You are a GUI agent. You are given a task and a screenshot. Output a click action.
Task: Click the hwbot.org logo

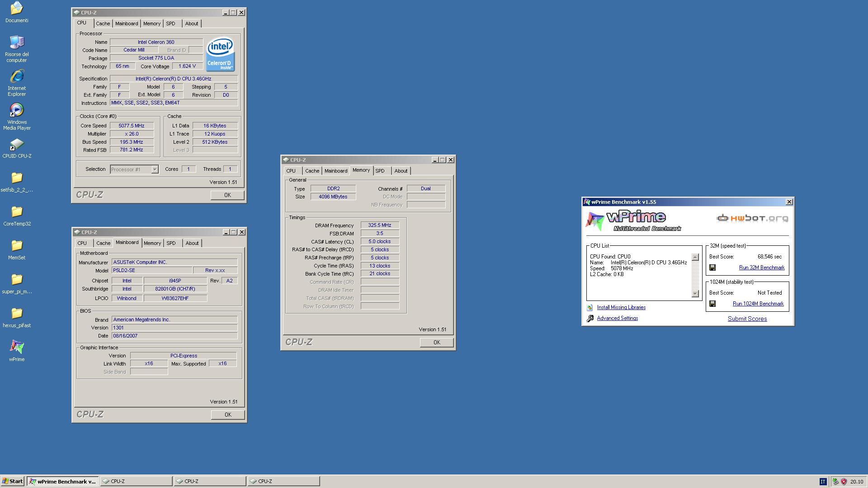[x=752, y=218]
